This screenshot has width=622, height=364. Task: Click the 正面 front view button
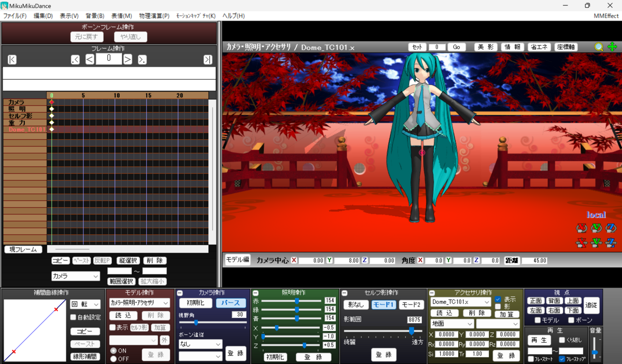click(536, 301)
